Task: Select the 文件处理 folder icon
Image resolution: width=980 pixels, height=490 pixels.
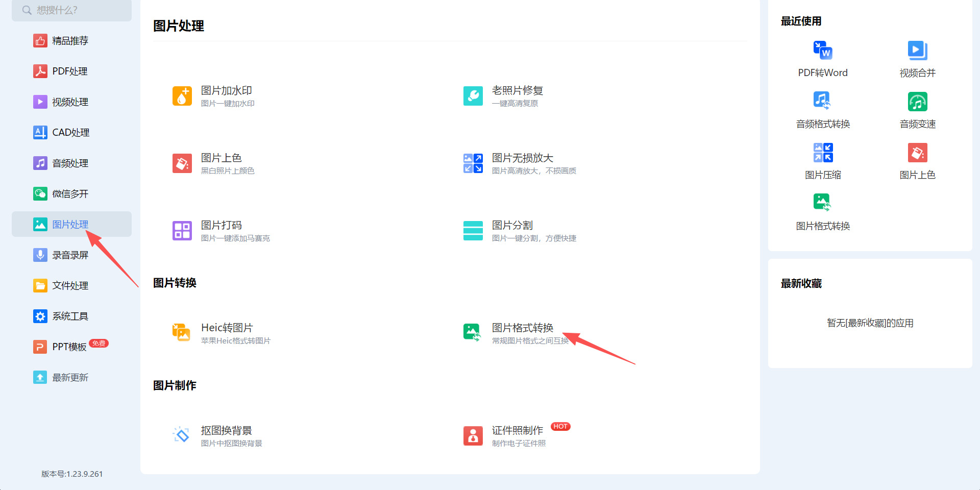Action: click(x=40, y=285)
